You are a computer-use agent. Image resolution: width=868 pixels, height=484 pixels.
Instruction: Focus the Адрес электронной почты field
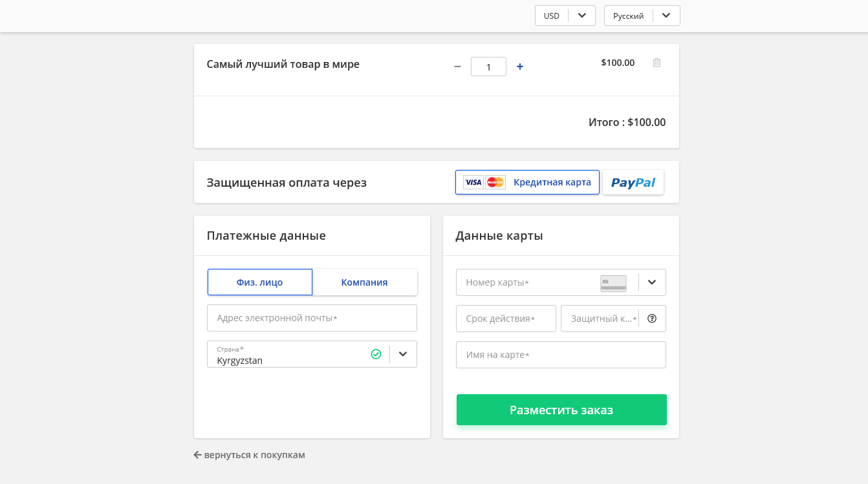point(312,318)
